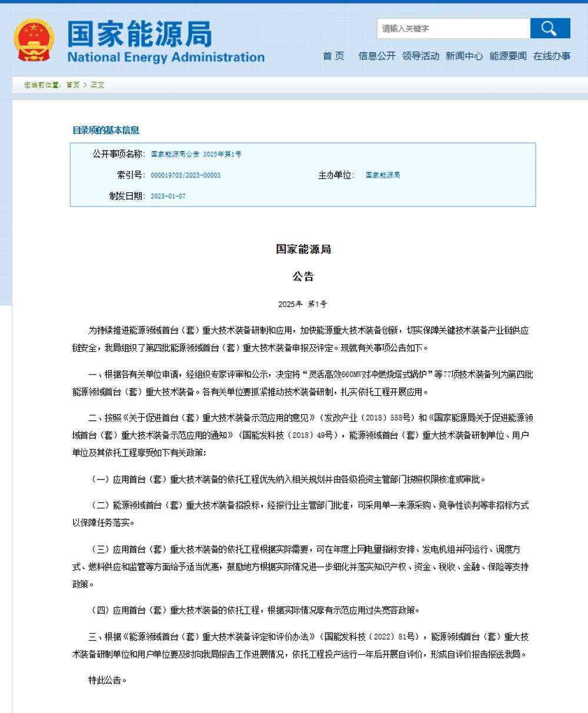Click the national emblem logo
The height and width of the screenshot is (713, 588).
(34, 40)
